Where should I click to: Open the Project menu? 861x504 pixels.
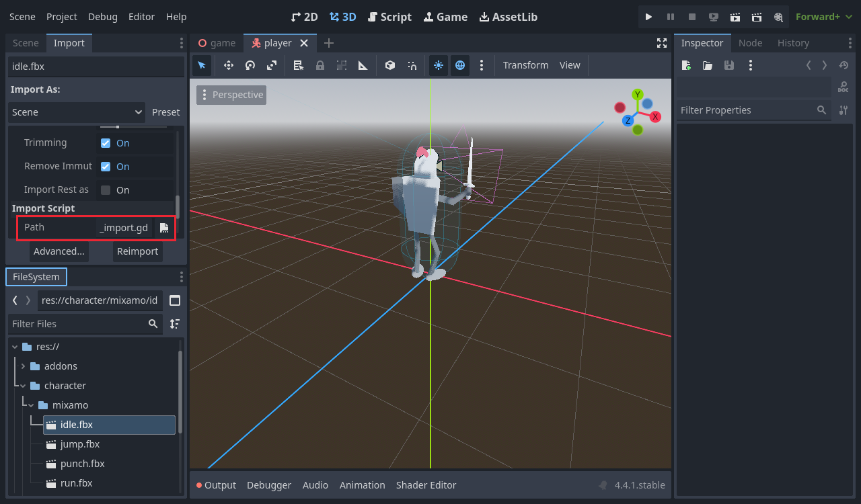tap(62, 17)
